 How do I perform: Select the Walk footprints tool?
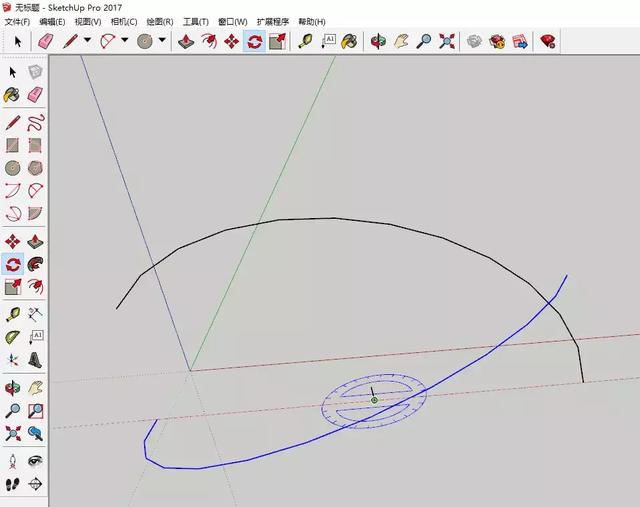click(x=12, y=484)
